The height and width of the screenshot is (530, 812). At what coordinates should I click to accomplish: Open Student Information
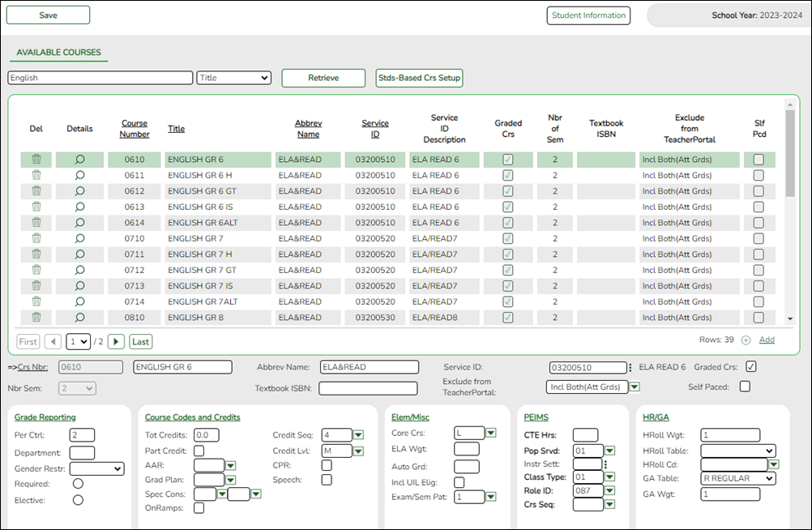588,15
